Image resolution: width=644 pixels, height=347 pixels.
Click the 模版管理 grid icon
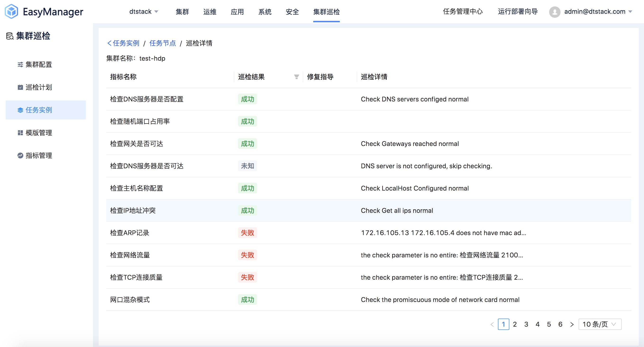[20, 133]
